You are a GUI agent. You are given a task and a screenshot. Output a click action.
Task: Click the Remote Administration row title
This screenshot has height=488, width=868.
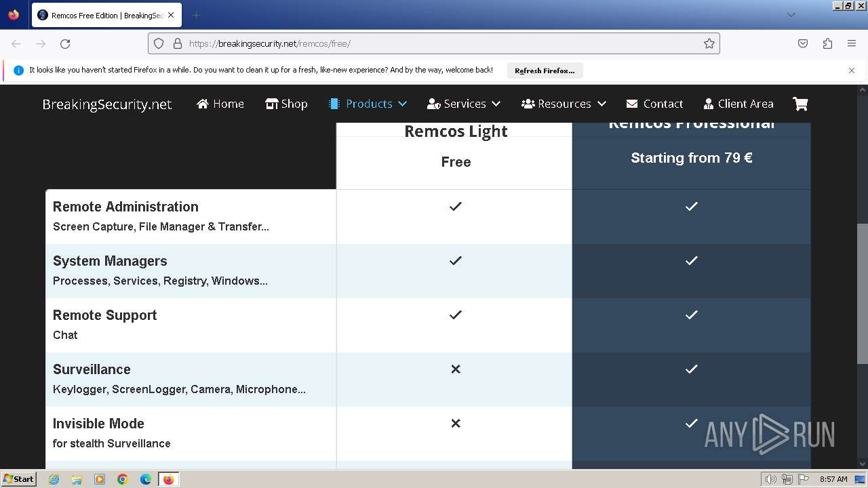[x=125, y=207]
